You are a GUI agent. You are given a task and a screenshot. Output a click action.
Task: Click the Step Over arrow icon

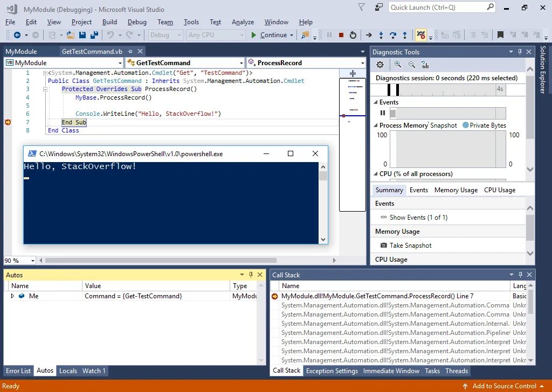coord(393,35)
